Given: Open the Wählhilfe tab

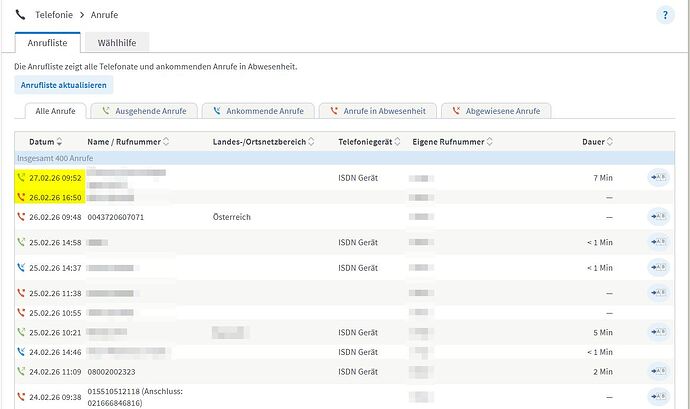Looking at the screenshot, I should tap(117, 43).
